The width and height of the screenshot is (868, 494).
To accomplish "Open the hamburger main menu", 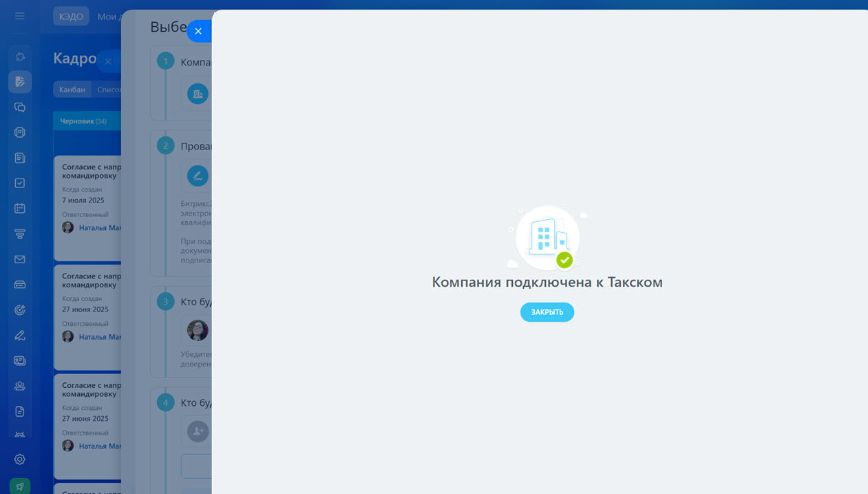I will click(20, 16).
